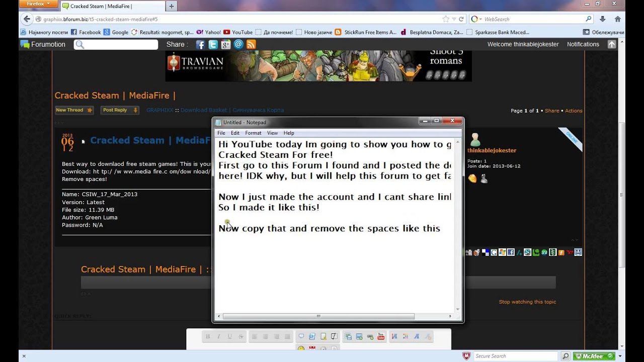This screenshot has height=362, width=644.
Task: Share on Google+ from the Forumotion toolbar
Action: [225, 45]
